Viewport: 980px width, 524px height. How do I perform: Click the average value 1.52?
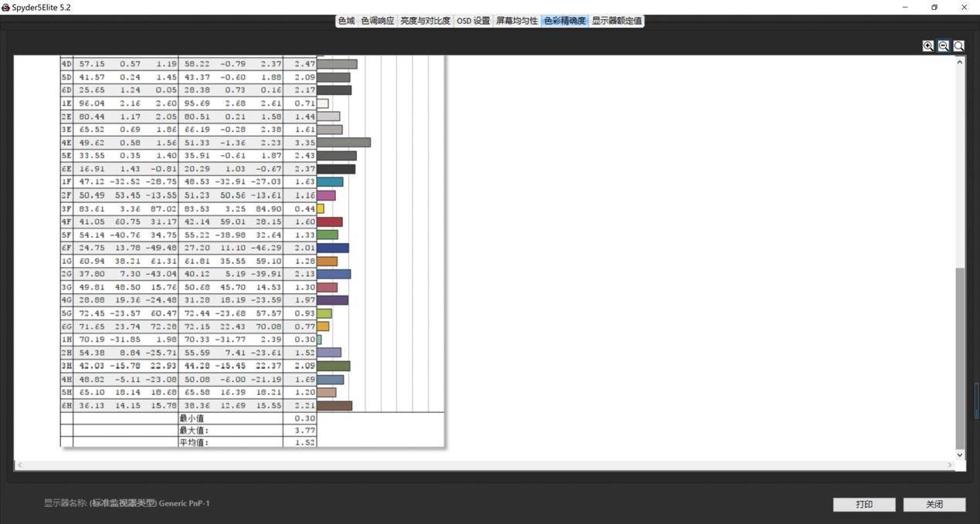coord(305,443)
